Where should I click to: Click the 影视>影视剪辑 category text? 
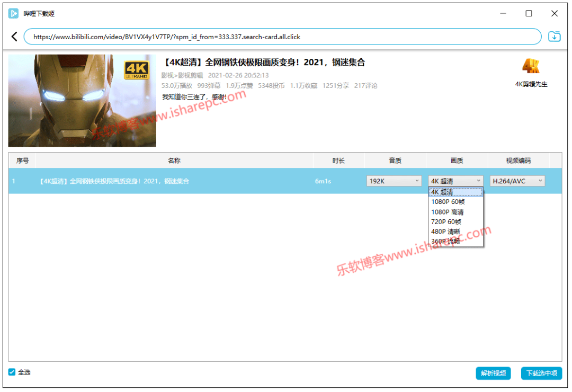pyautogui.click(x=182, y=75)
